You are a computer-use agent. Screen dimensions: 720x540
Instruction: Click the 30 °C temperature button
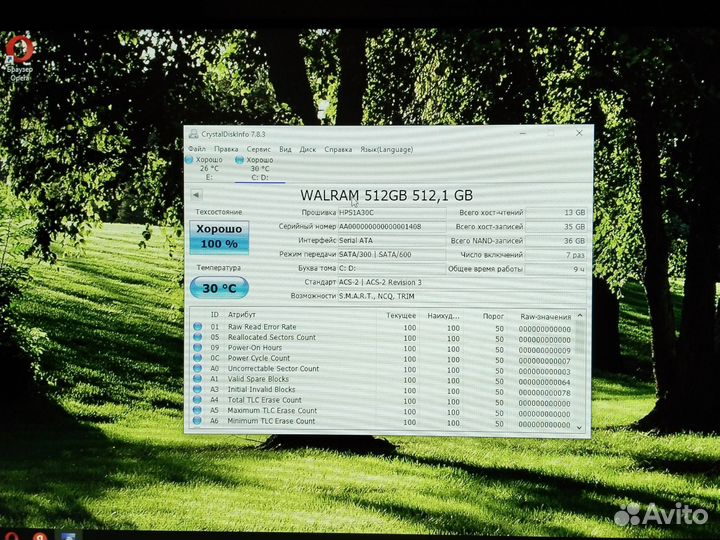[219, 288]
